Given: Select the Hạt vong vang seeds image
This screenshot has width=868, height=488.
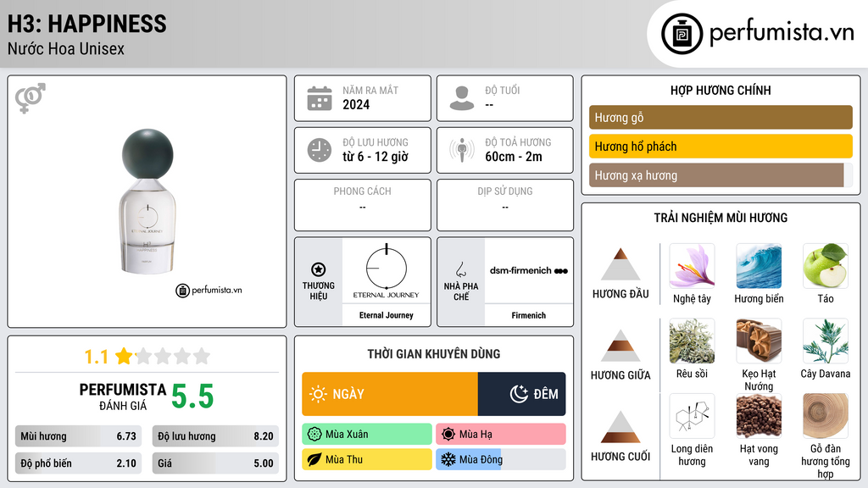Looking at the screenshot, I should point(759,416).
